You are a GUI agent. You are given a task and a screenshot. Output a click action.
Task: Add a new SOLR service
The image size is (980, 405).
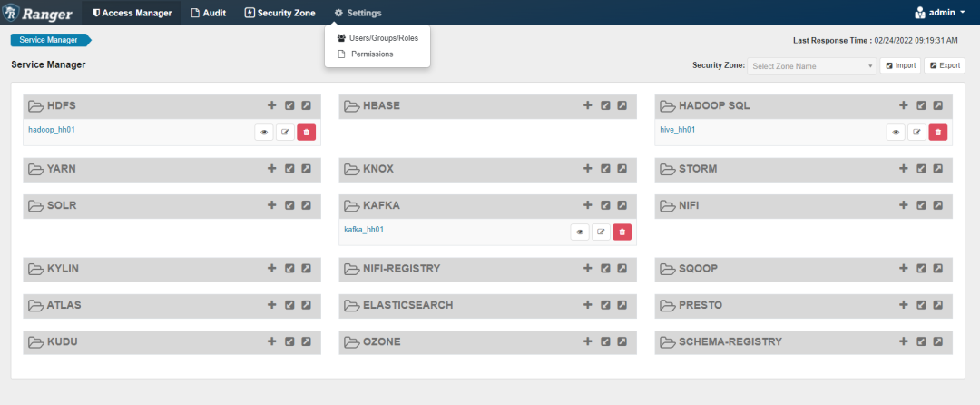click(272, 205)
